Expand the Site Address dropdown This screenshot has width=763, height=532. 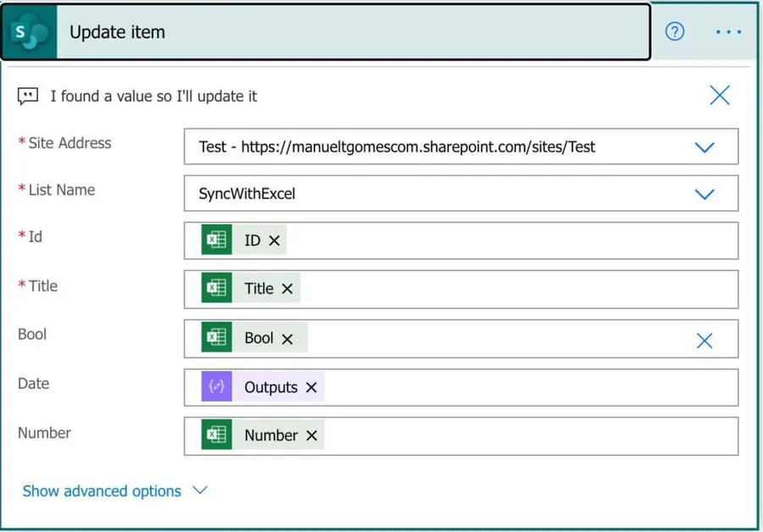[705, 147]
